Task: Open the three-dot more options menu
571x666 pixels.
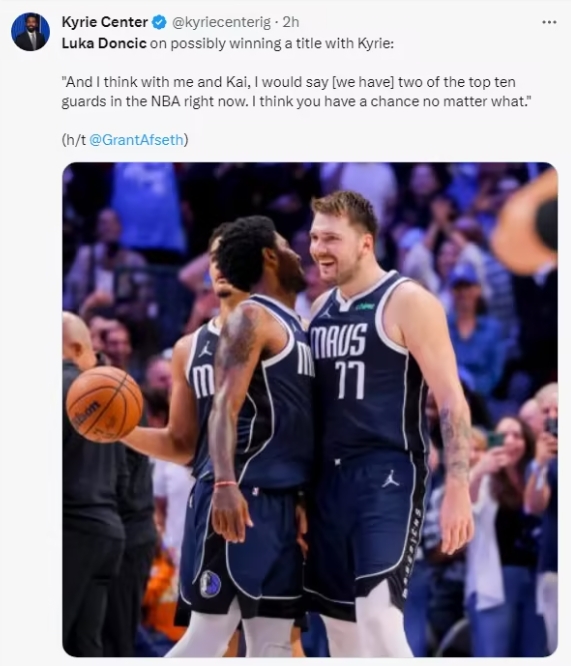Action: pos(549,22)
